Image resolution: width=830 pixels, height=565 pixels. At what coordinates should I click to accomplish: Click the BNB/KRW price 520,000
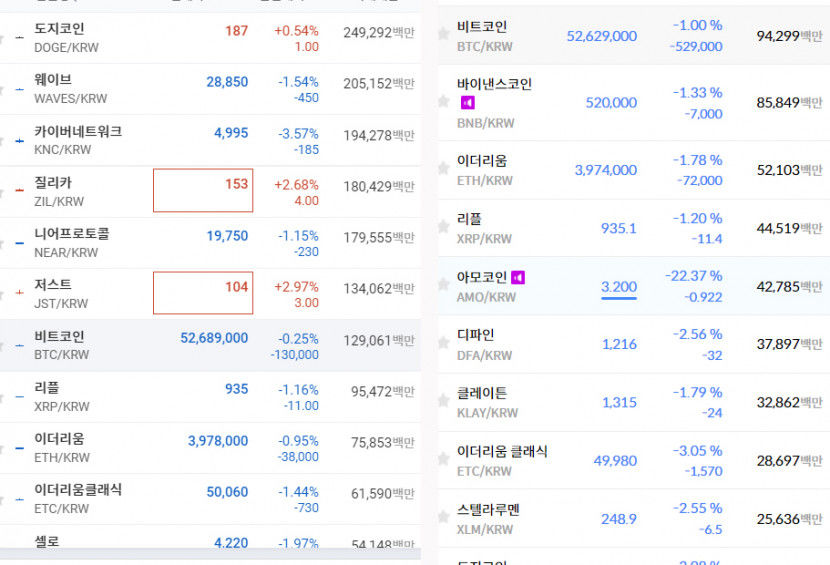point(611,103)
